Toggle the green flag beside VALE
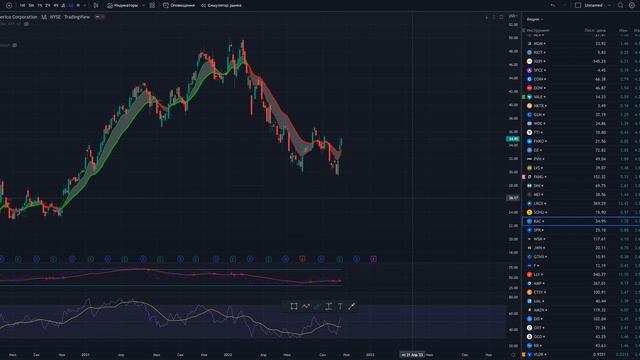The width and height of the screenshot is (640, 360). [524, 97]
